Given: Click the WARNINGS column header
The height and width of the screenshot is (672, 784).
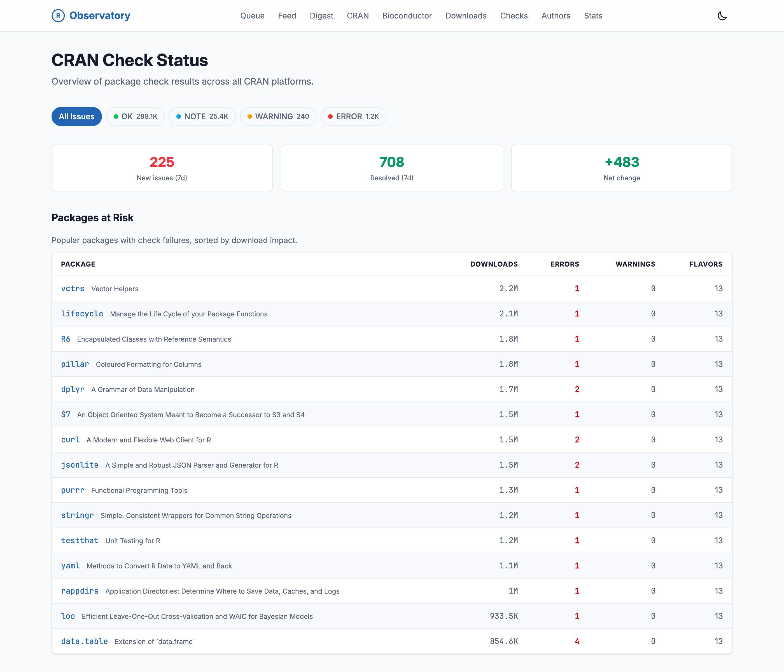Looking at the screenshot, I should (x=635, y=264).
